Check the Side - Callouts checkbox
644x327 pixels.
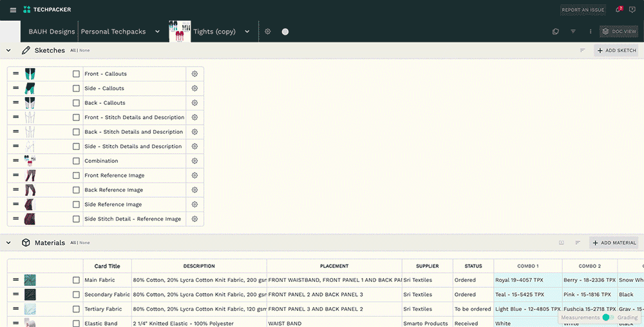(x=76, y=88)
